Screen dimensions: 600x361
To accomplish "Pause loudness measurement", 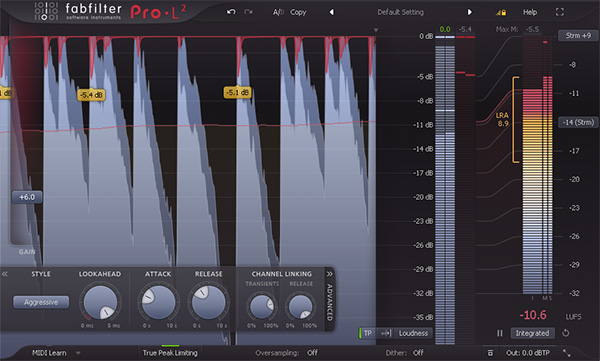I will click(500, 333).
